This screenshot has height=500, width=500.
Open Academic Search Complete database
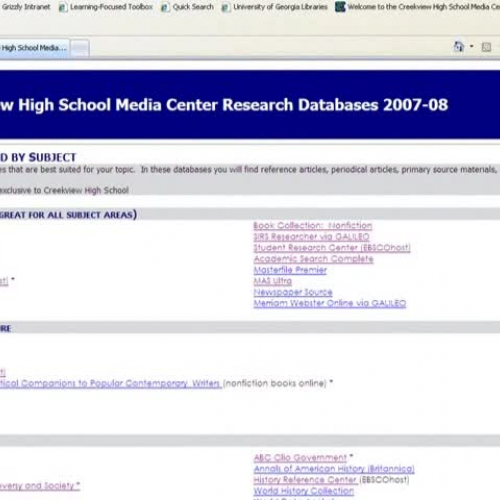tap(313, 259)
